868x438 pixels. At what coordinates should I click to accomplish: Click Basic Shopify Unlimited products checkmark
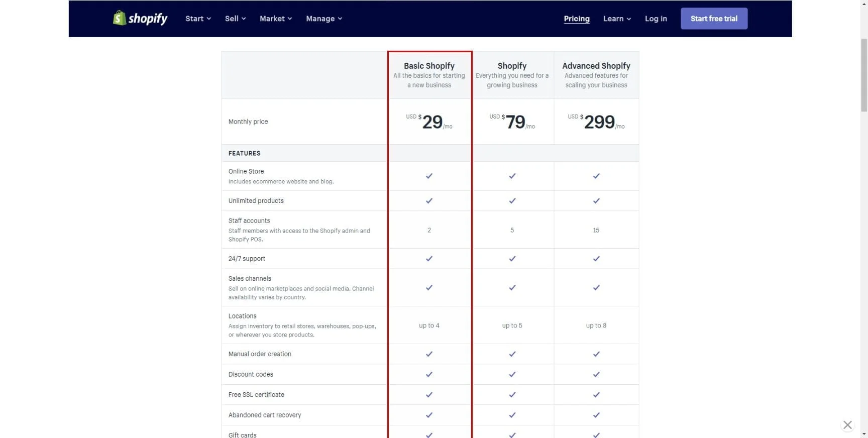pyautogui.click(x=429, y=200)
